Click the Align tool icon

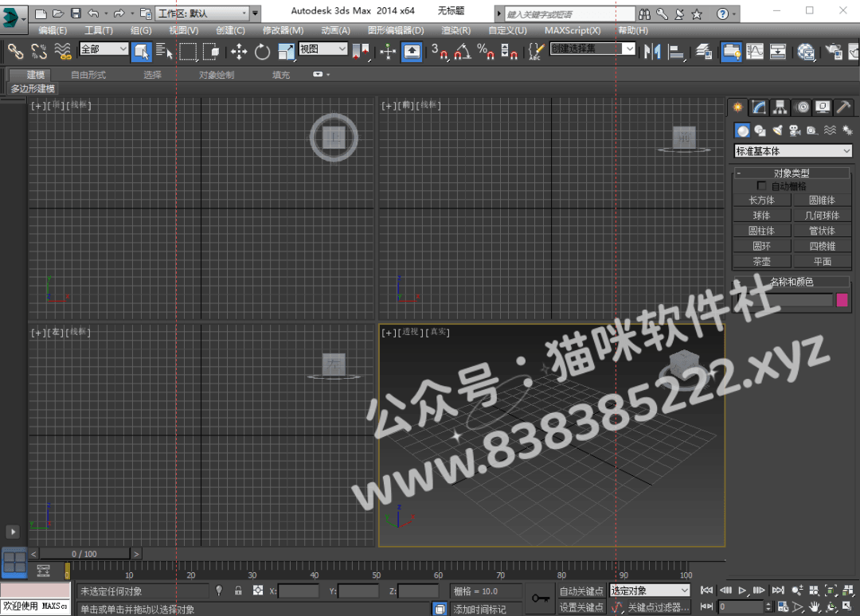coord(676,52)
